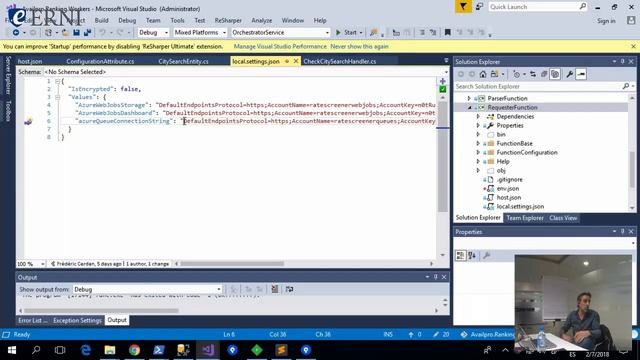Open the Mixed Platforms dropdown
The height and width of the screenshot is (360, 640).
(200, 32)
